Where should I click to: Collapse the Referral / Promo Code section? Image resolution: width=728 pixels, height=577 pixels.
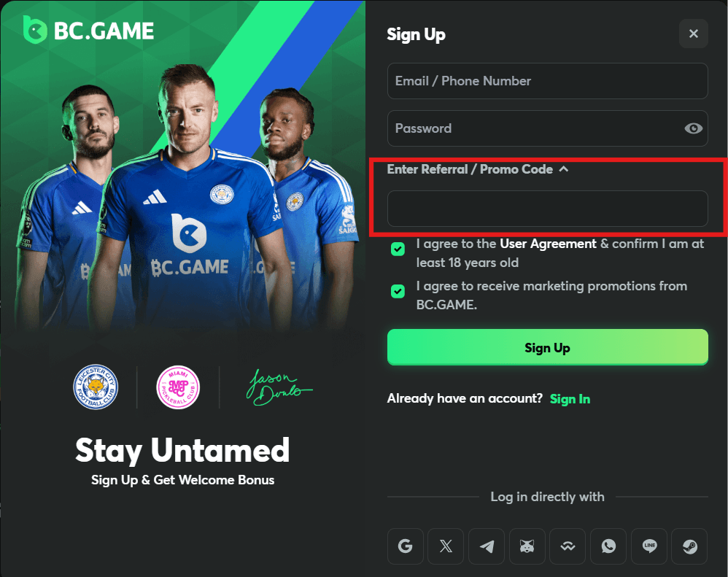[x=563, y=169]
